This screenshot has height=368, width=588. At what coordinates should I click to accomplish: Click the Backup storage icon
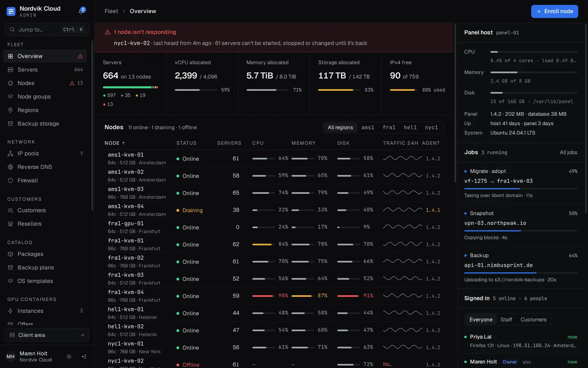click(x=11, y=123)
